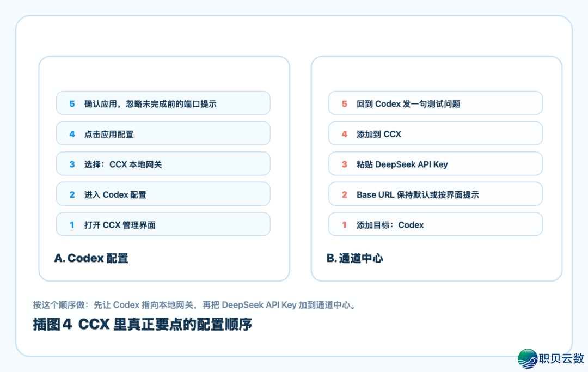This screenshot has width=588, height=372.
Task: Click the '添加目标：Codex' step row
Action: [x=436, y=224]
